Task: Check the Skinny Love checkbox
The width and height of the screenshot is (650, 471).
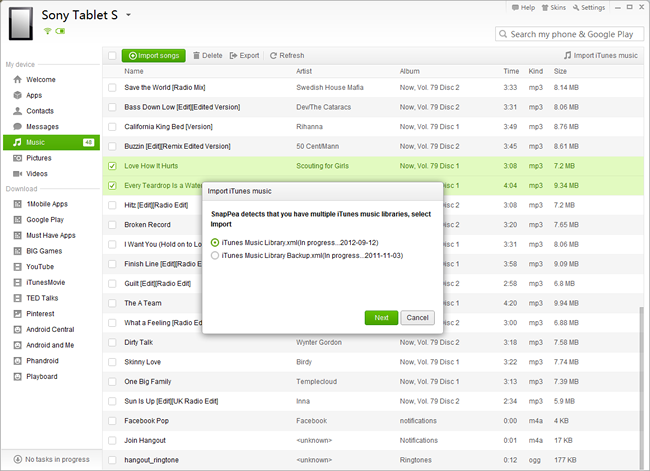Action: click(112, 362)
